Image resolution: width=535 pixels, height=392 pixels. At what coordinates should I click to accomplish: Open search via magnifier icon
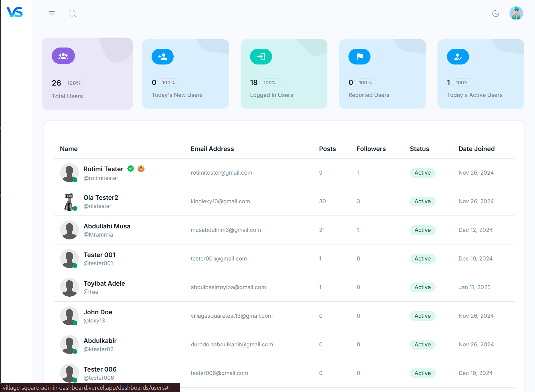click(72, 14)
